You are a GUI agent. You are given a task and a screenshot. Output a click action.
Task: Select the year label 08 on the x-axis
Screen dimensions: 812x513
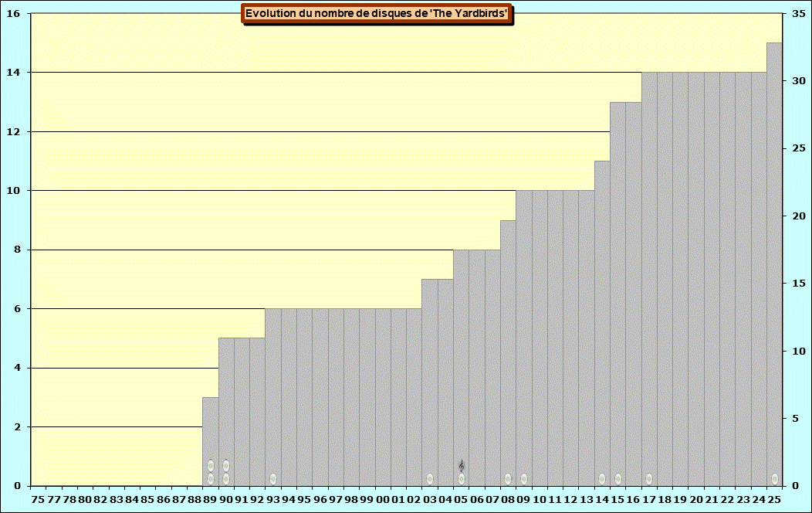(508, 500)
